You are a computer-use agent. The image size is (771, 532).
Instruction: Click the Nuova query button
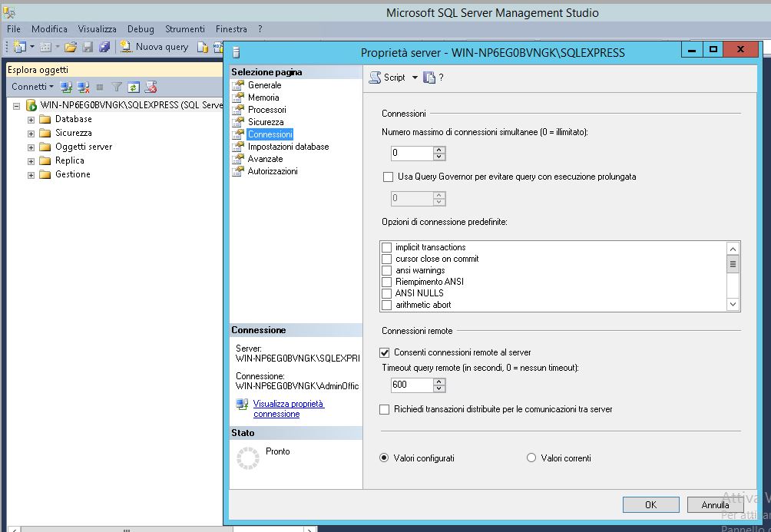click(154, 47)
